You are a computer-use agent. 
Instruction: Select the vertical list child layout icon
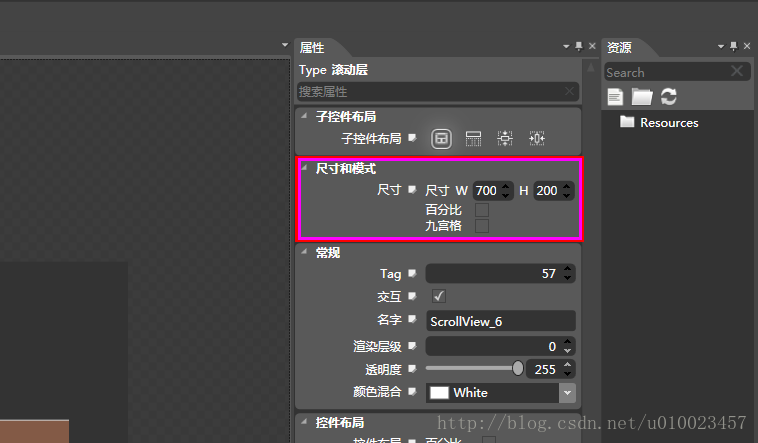point(473,139)
